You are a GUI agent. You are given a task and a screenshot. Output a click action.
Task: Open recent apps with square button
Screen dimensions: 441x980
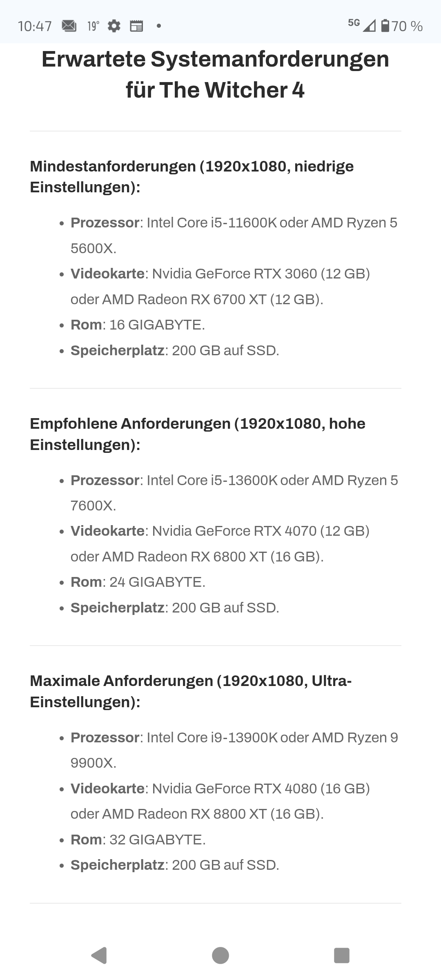coord(342,955)
